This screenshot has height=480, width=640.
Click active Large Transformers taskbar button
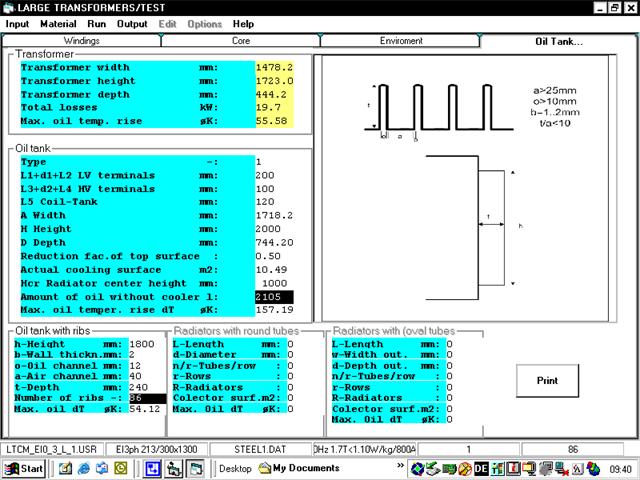[x=196, y=469]
